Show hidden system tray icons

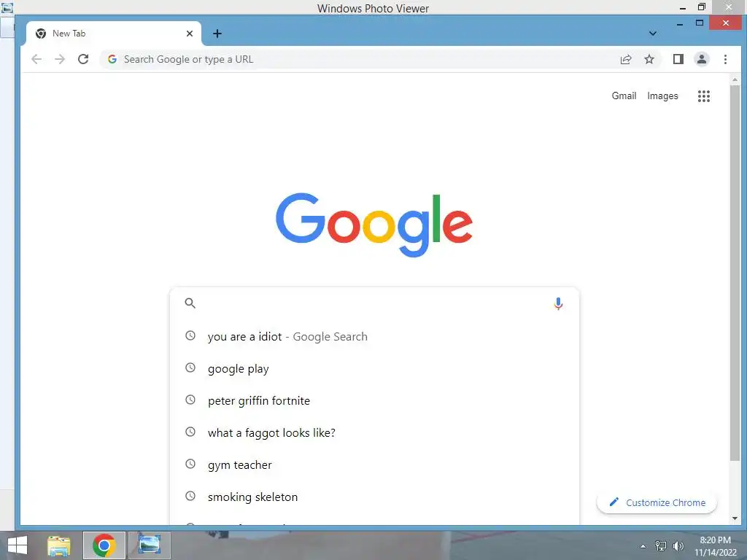pos(643,546)
